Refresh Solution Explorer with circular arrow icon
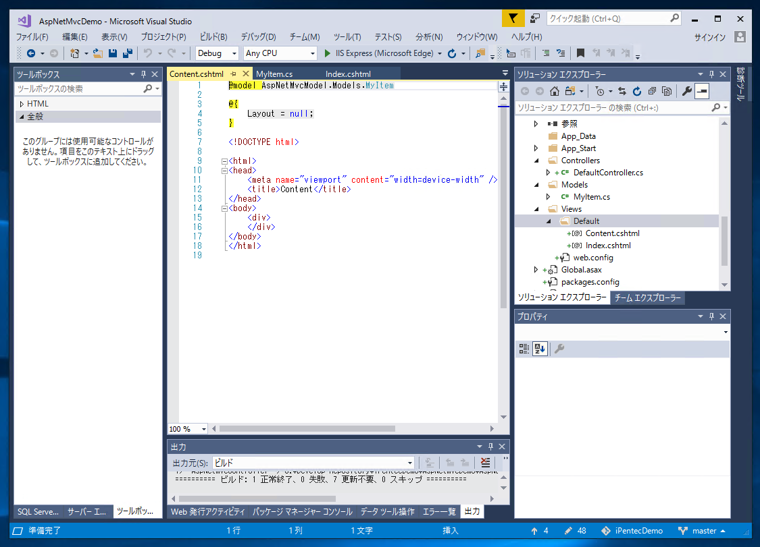This screenshot has width=760, height=547. (x=637, y=91)
